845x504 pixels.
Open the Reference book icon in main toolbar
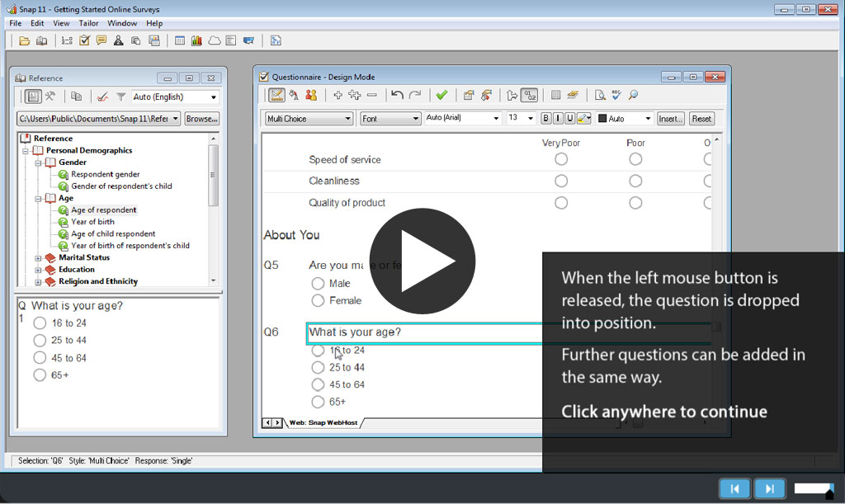point(41,41)
